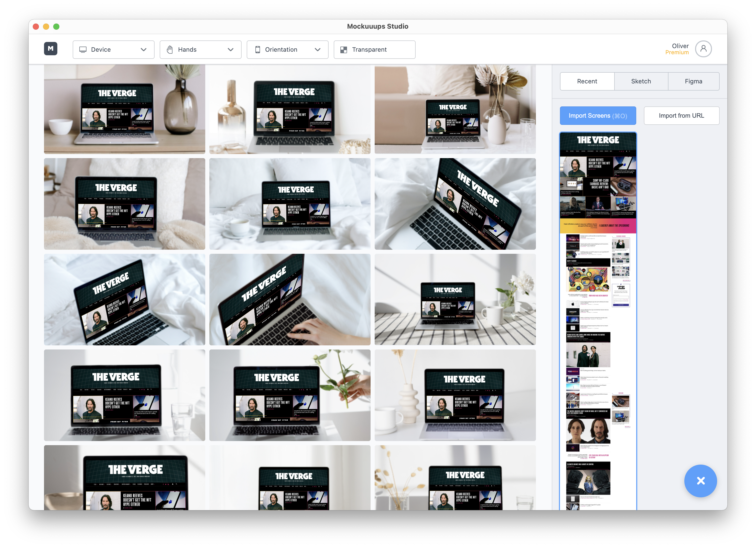This screenshot has width=756, height=548.
Task: Choose mockup with hand holding green plant
Action: coord(289,395)
